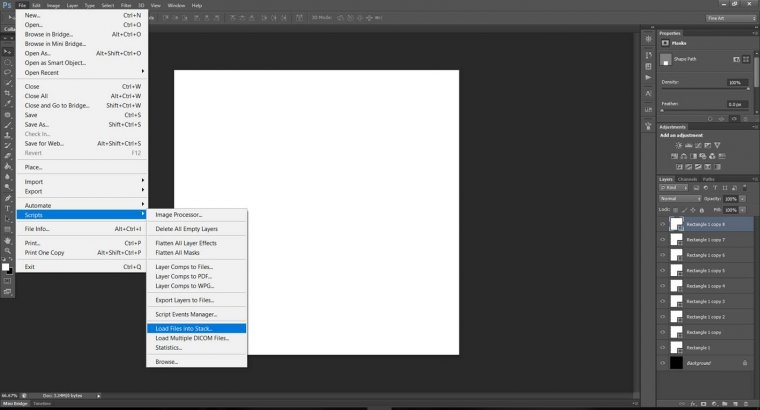
Task: Hide the Rectangle 1 copy 3 layer
Action: tap(663, 301)
